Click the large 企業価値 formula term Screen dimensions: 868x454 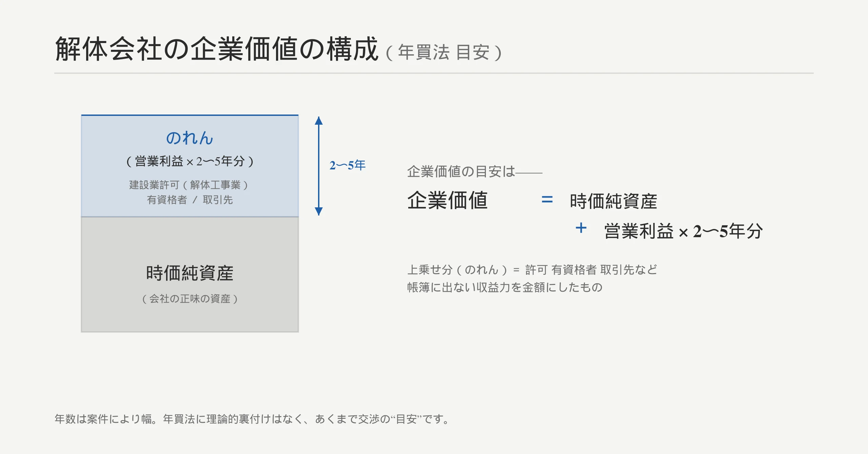[x=448, y=200]
